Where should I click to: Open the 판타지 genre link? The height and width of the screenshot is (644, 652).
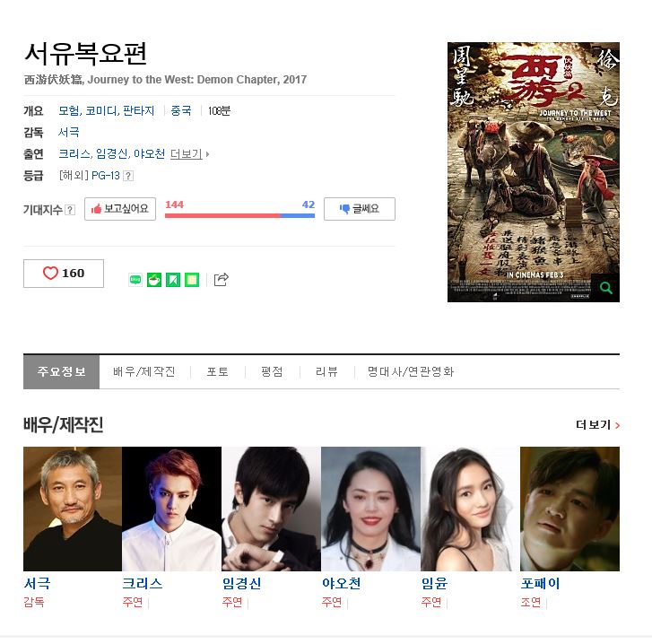pyautogui.click(x=138, y=111)
